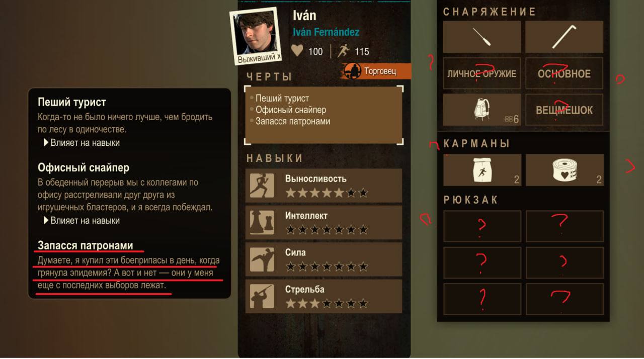Select the Личное оружие slot

[482, 73]
